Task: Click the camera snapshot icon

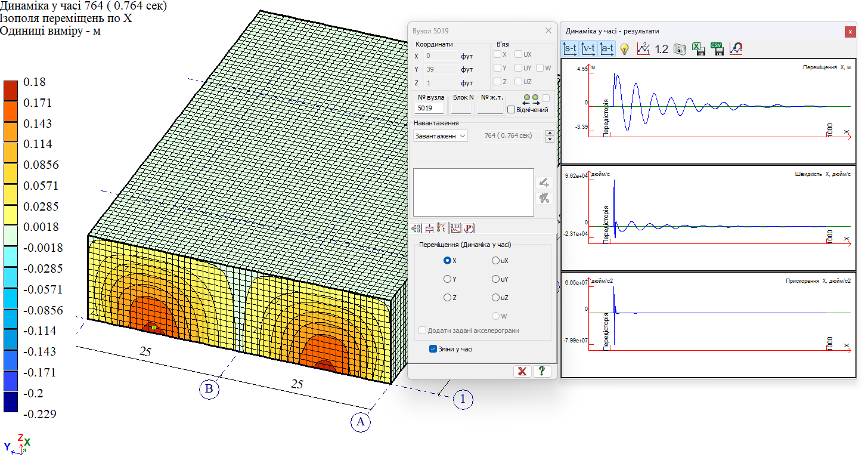Action: coord(680,50)
